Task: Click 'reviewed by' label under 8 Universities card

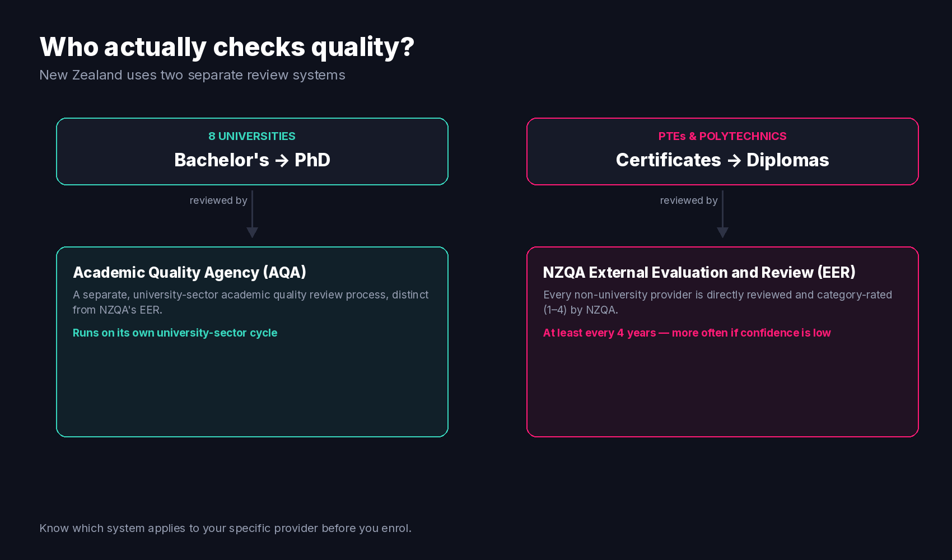Action: click(x=218, y=200)
